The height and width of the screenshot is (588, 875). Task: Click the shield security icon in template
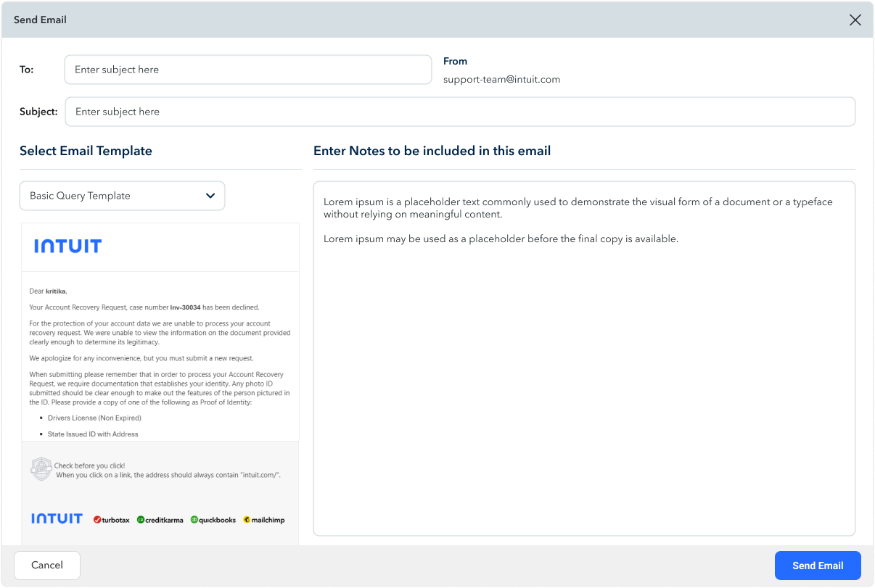coord(41,469)
